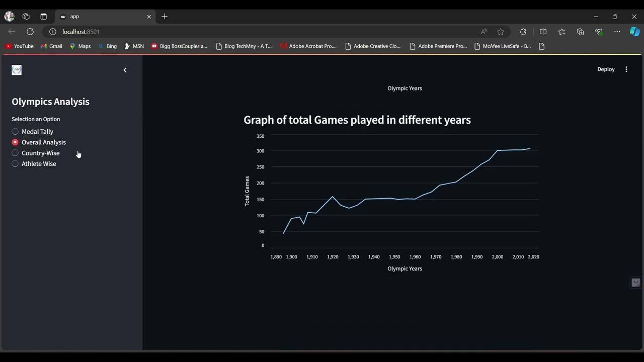Select the Medal Tally radio option
The image size is (644, 362).
[x=33, y=132]
